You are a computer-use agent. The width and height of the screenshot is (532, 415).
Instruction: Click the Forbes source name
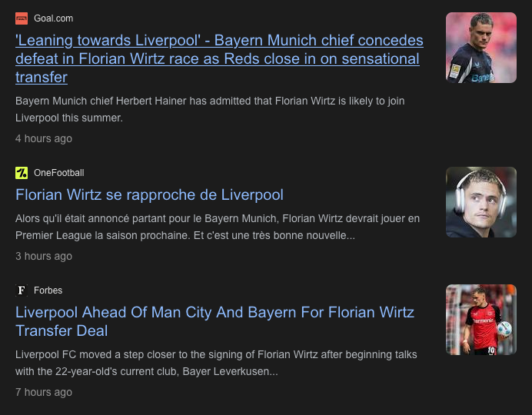(x=48, y=290)
